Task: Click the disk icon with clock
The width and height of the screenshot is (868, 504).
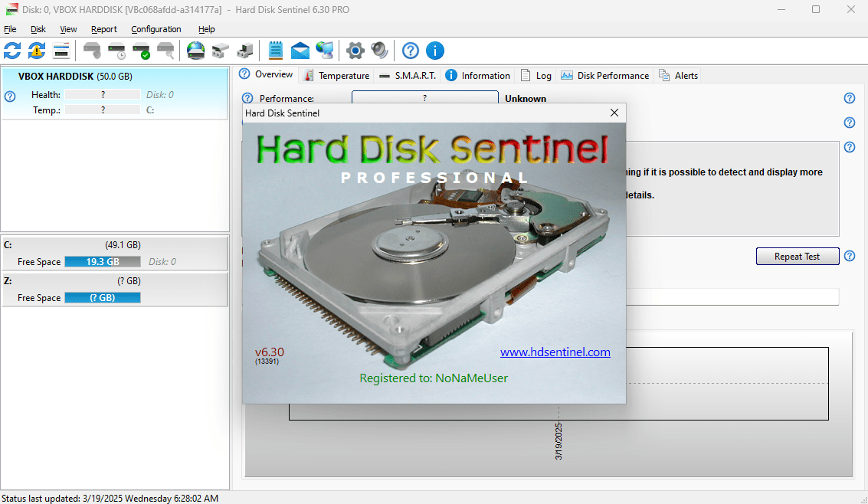Action: point(116,51)
